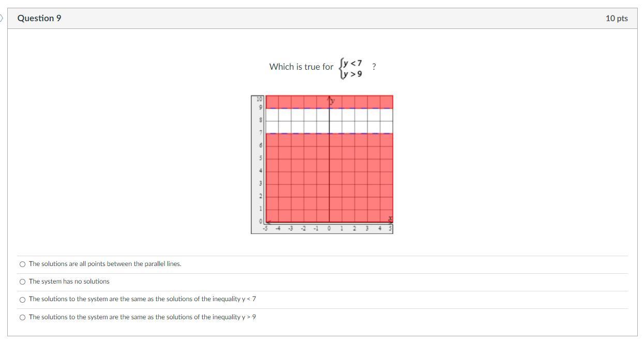Pick radio for inequality y > 9 answer
Screen dimensions: 644x343
point(22,317)
